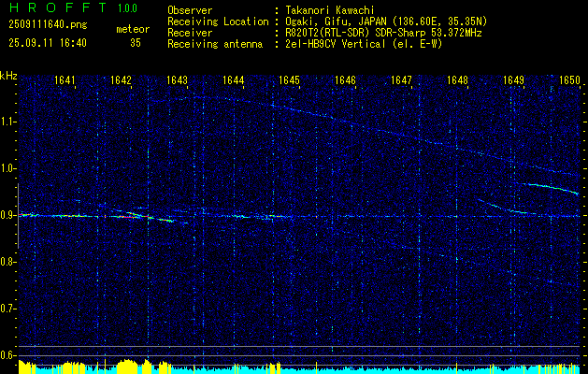Click the gray vertical range bar at 0.9 kHz
Viewport: 588px width, 374px height.
pyautogui.click(x=18, y=216)
